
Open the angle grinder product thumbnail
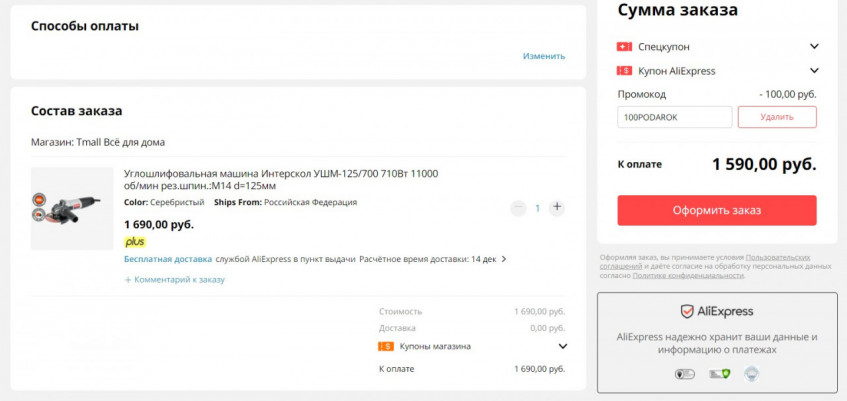pyautogui.click(x=71, y=208)
